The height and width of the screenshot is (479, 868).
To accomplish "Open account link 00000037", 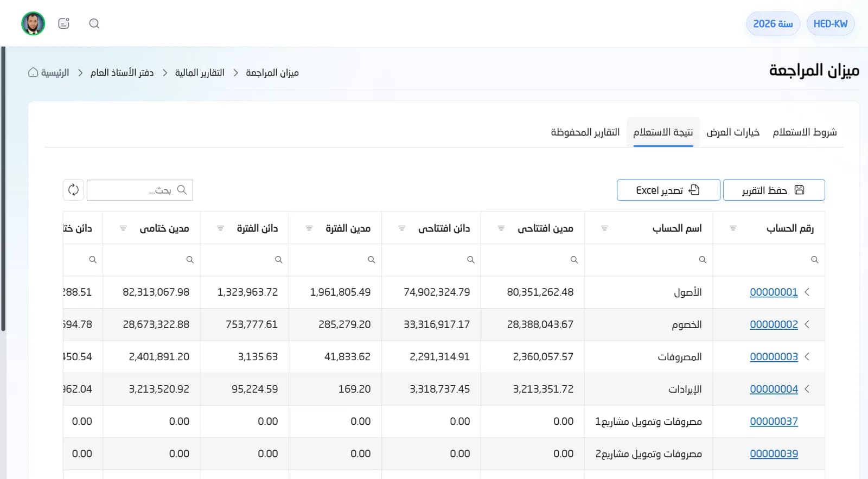I will click(774, 421).
